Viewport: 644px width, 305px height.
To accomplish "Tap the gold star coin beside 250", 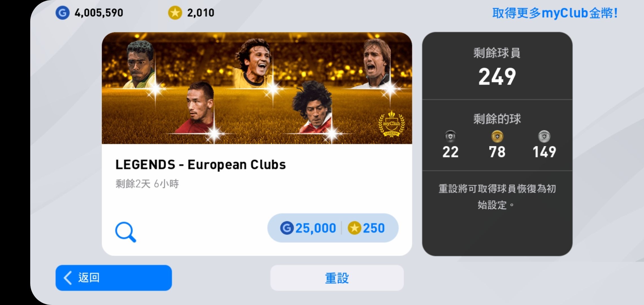I will coord(354,228).
